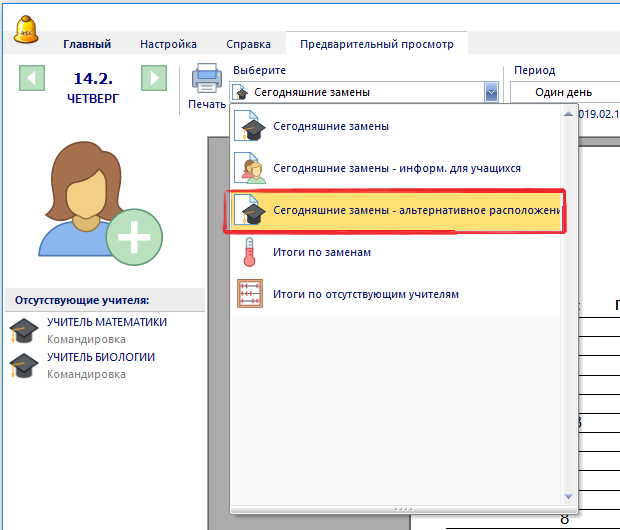620x530 pixels.
Task: Open the Справка tab
Action: point(248,44)
